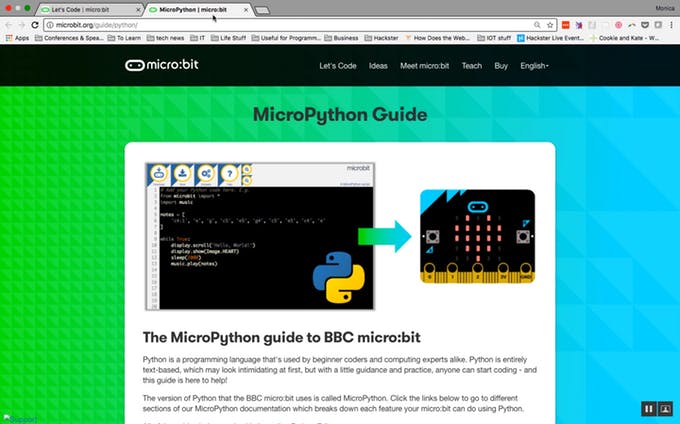This screenshot has width=680, height=424.
Task: Open Chrome's three-dot menu
Action: (671, 25)
